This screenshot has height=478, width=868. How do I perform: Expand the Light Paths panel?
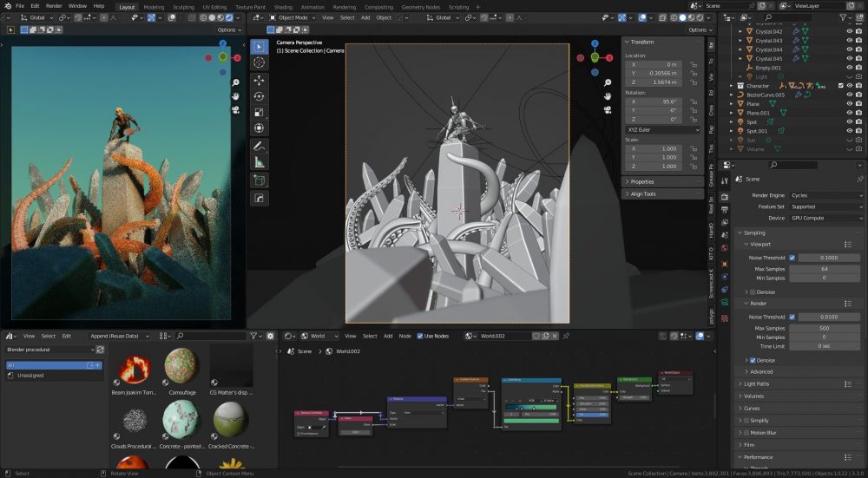tap(757, 383)
